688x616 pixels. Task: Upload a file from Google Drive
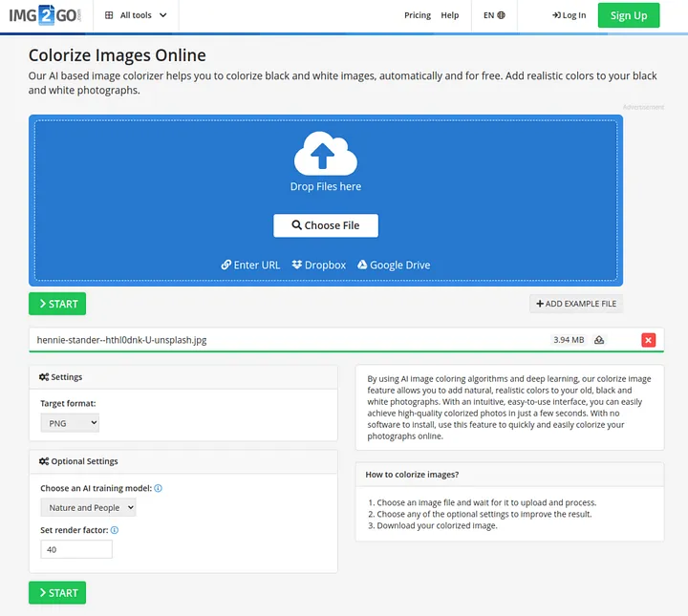point(394,265)
